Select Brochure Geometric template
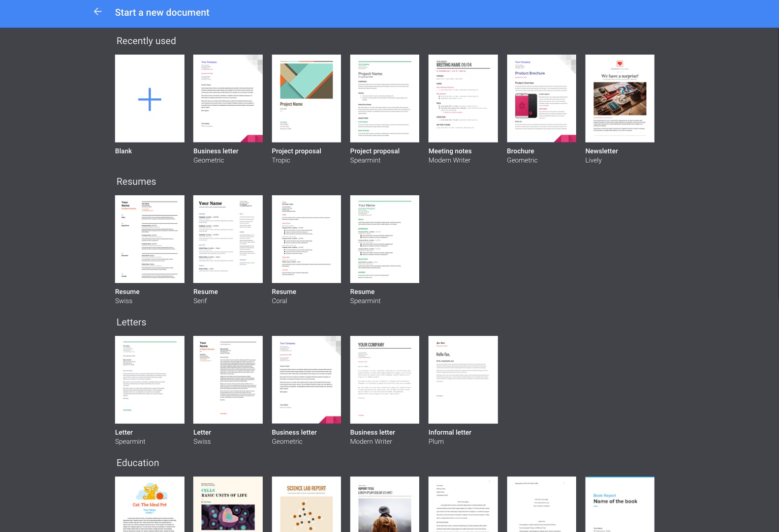The height and width of the screenshot is (532, 779). [x=541, y=98]
